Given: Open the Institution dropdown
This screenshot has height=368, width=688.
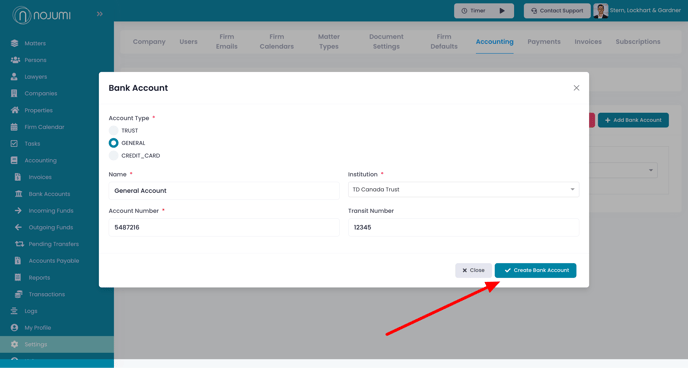Looking at the screenshot, I should pyautogui.click(x=463, y=189).
